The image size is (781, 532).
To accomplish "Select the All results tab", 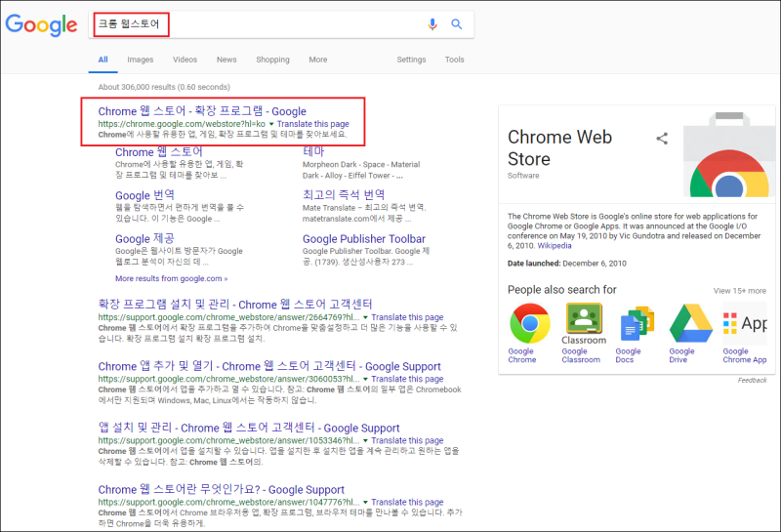I will click(x=103, y=60).
